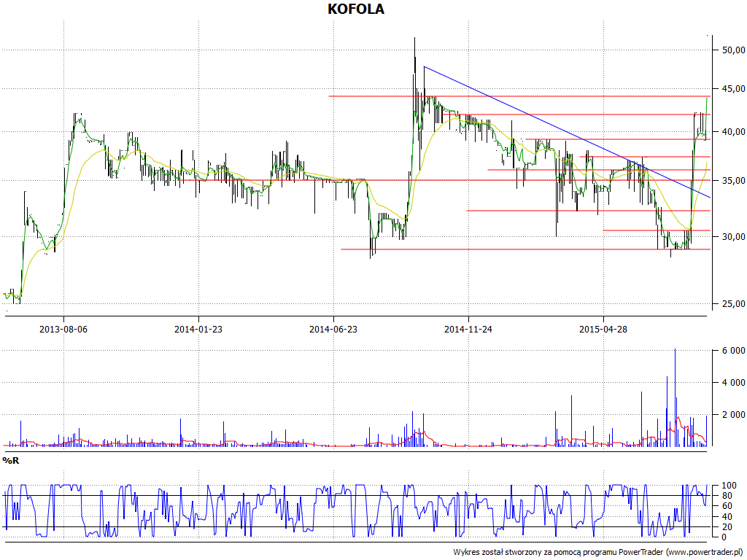747x560 pixels.
Task: Click the 2 000 volume axis label
Action: [x=734, y=415]
